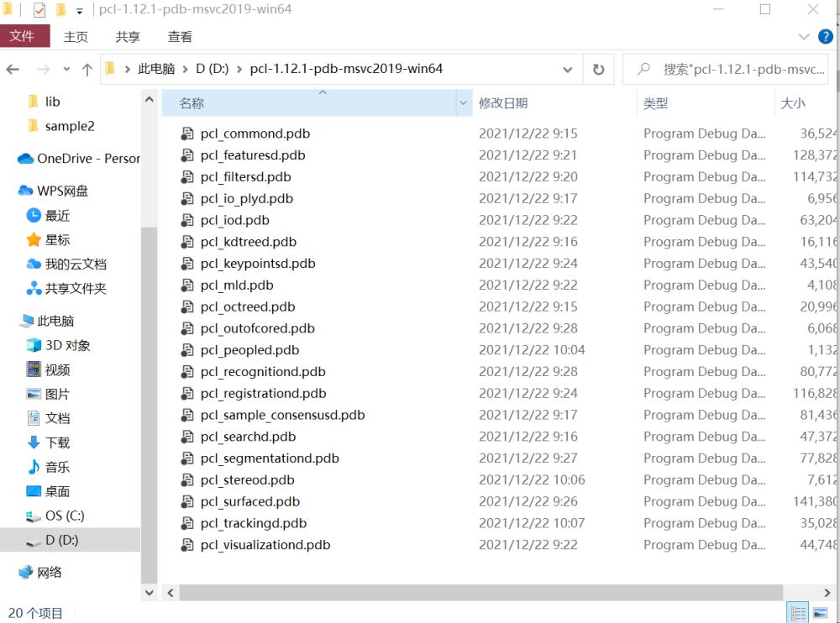Click file icon of pcl_featuresd.pdb
This screenshot has width=840, height=623.
click(187, 155)
